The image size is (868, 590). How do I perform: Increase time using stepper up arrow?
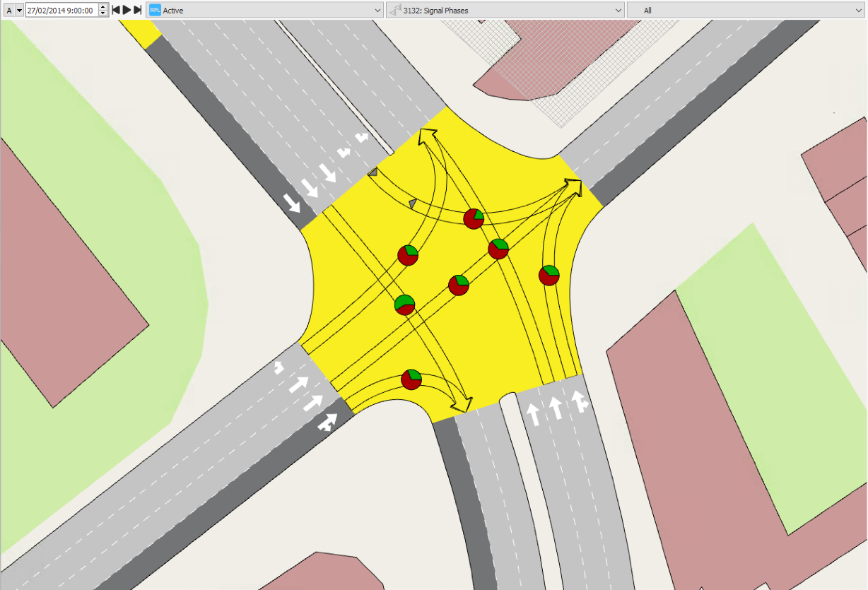pos(103,7)
